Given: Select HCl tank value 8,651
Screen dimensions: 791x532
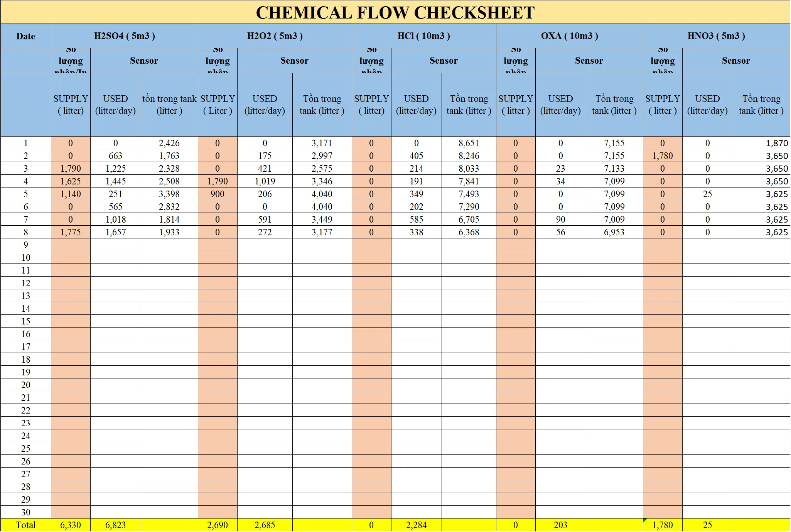Looking at the screenshot, I should tap(469, 143).
